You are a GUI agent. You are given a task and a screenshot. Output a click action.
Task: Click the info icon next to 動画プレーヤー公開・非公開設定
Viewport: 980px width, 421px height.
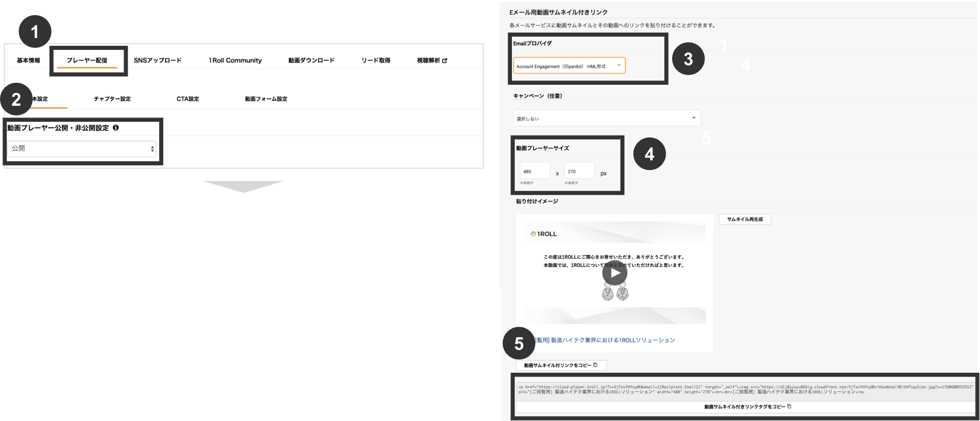[116, 128]
